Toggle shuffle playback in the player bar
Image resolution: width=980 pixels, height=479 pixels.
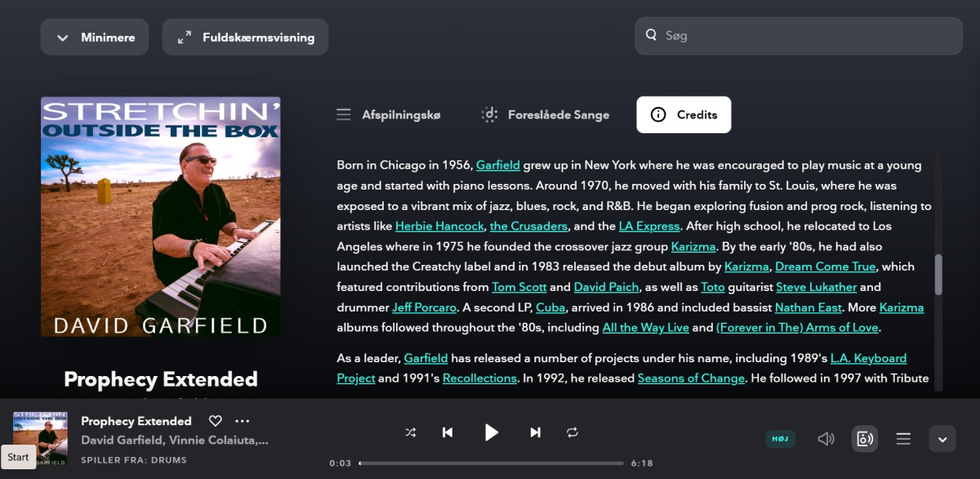click(x=411, y=432)
